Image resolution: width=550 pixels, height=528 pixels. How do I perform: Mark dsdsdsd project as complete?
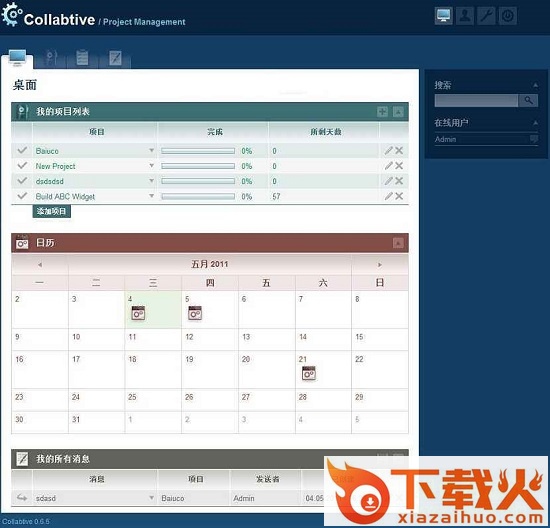point(22,181)
